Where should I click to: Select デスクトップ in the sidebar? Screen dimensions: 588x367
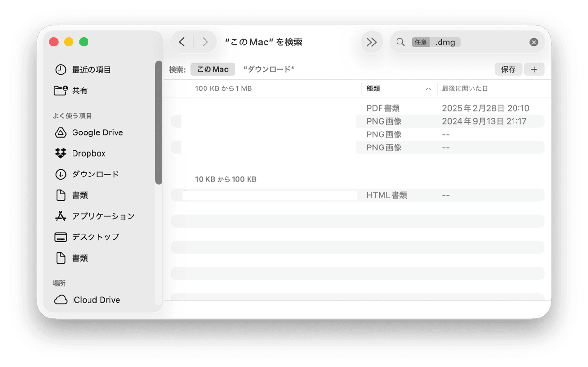pos(95,237)
